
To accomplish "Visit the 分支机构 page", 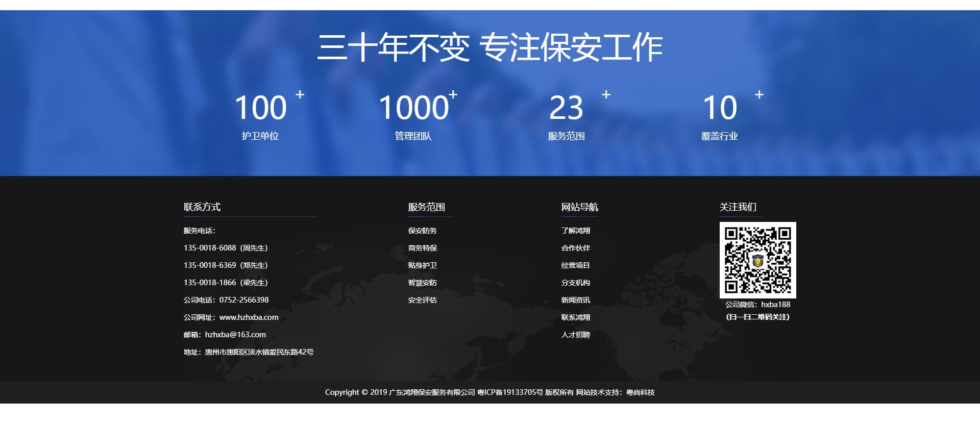I will click(575, 283).
